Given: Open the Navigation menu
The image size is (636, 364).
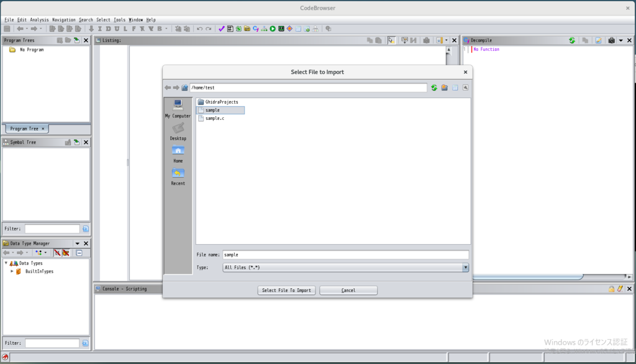Looking at the screenshot, I should coord(64,19).
